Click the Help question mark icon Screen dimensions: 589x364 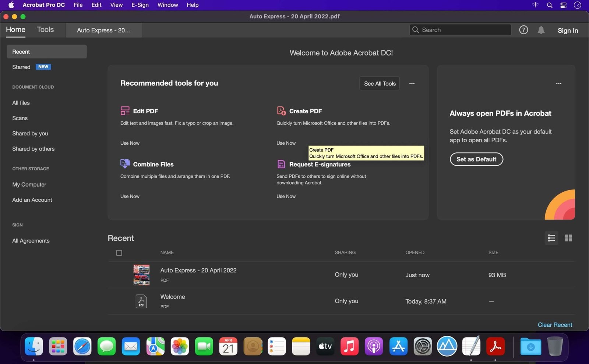[x=523, y=30]
